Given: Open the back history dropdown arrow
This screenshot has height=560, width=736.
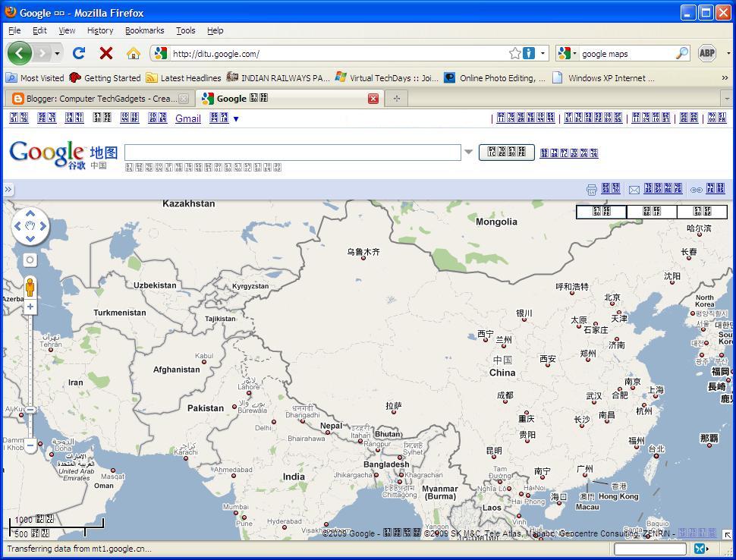Looking at the screenshot, I should click(57, 54).
